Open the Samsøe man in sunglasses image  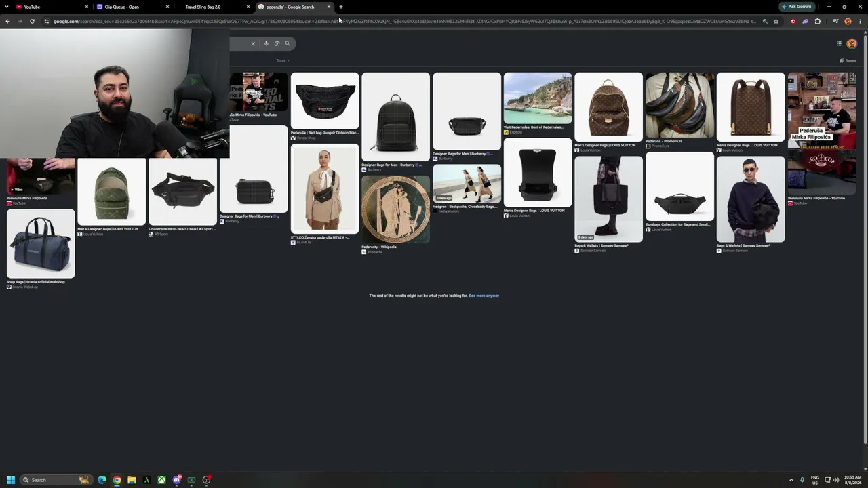tap(751, 199)
